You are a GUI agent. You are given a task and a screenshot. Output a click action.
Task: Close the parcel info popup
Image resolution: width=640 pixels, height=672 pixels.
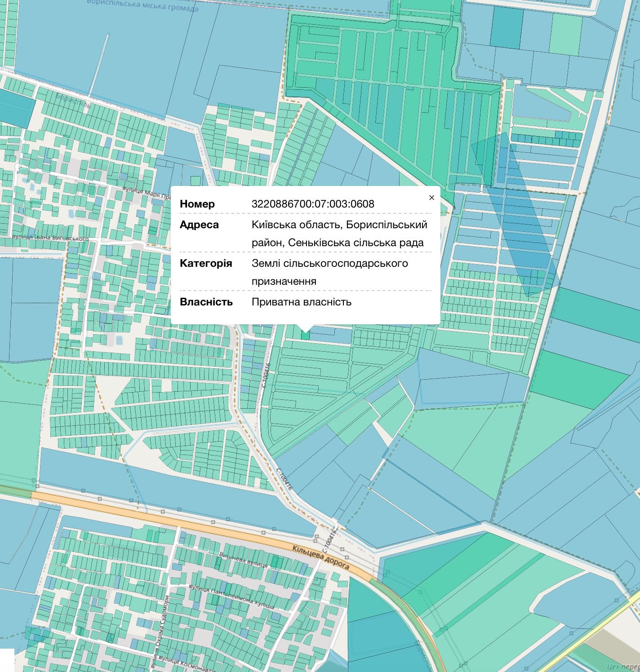tap(431, 198)
